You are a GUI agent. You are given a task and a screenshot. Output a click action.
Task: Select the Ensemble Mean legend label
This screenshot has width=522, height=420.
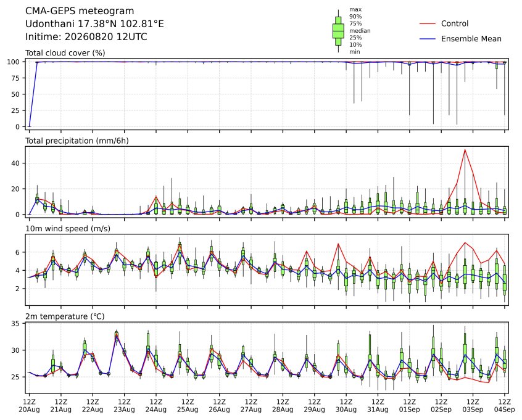(471, 39)
